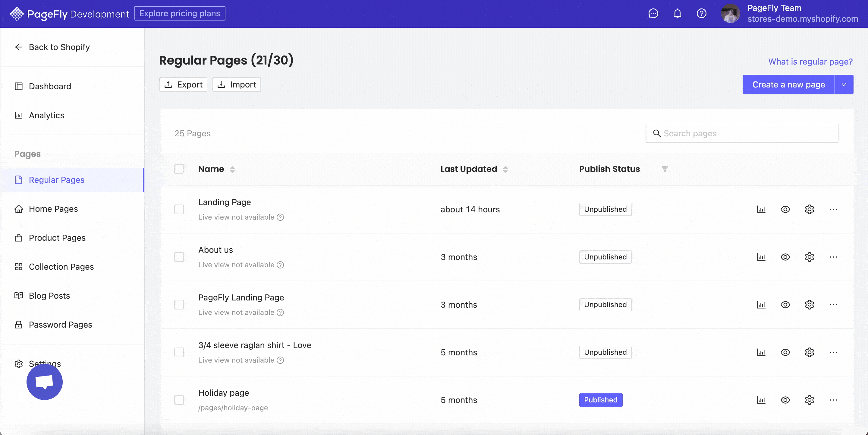
Task: Click live view help icon under 3/4 sleeve raglan shirt
Action: click(280, 360)
